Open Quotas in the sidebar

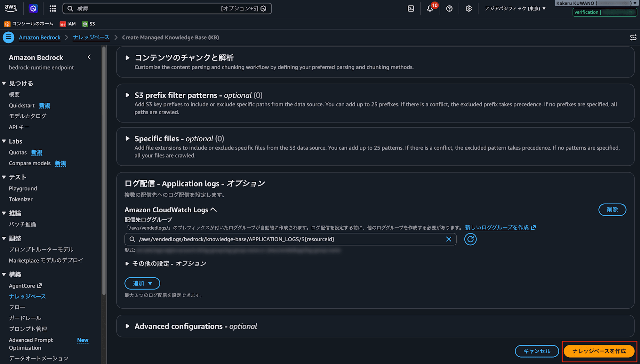[18, 153]
